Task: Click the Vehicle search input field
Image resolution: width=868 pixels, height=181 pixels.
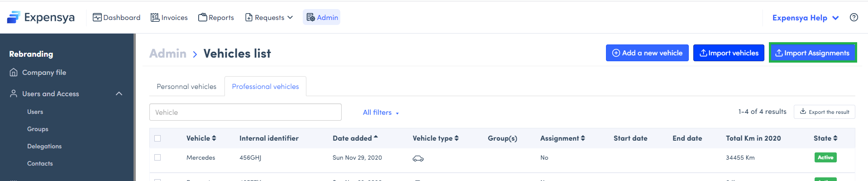Action: click(245, 112)
